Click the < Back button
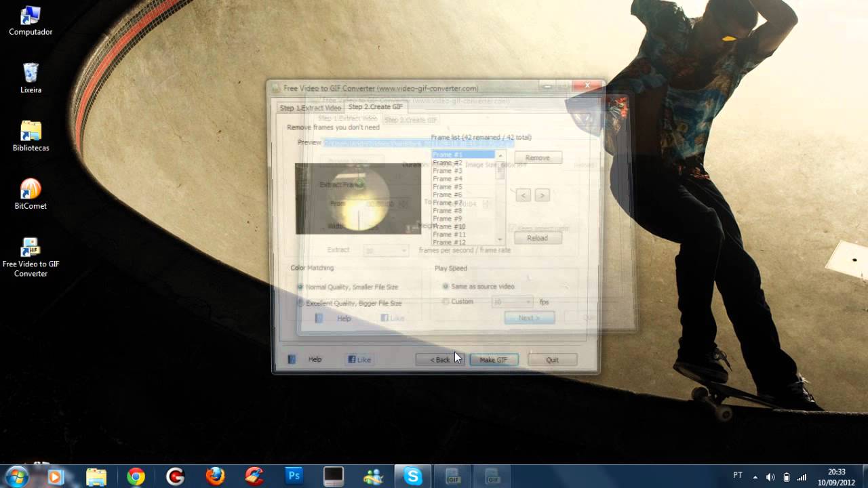 (x=439, y=360)
